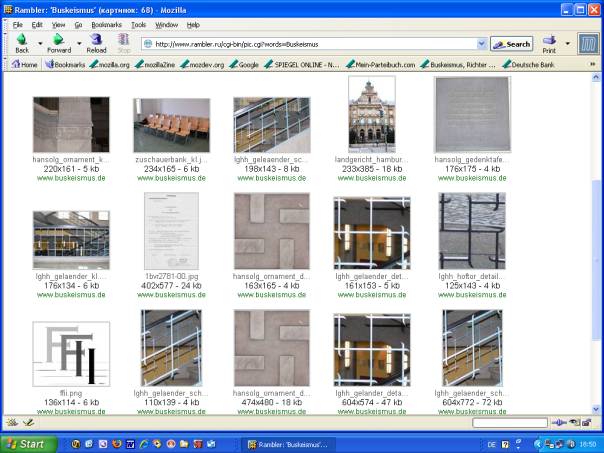Click the security lock icon in the status bar

pyautogui.click(x=587, y=423)
